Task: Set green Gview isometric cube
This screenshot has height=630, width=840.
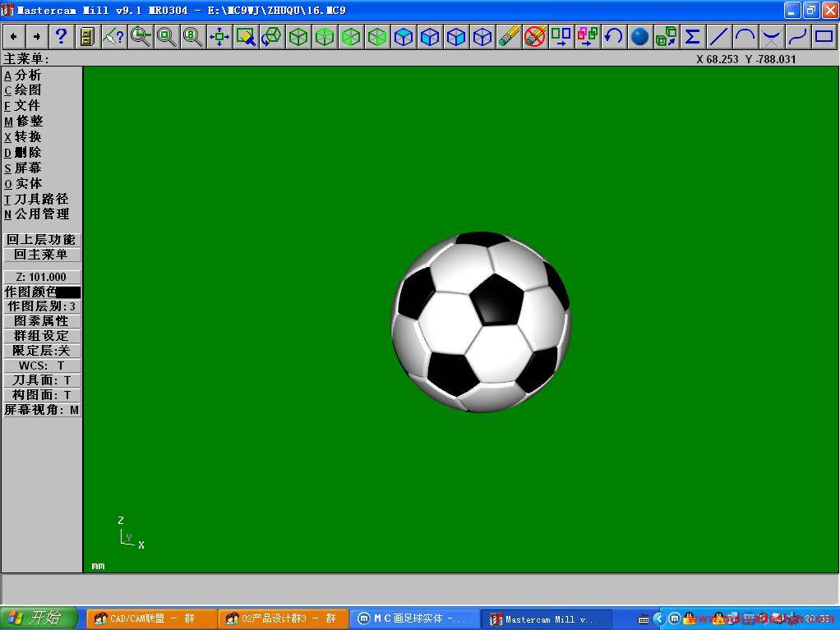Action: pos(298,36)
